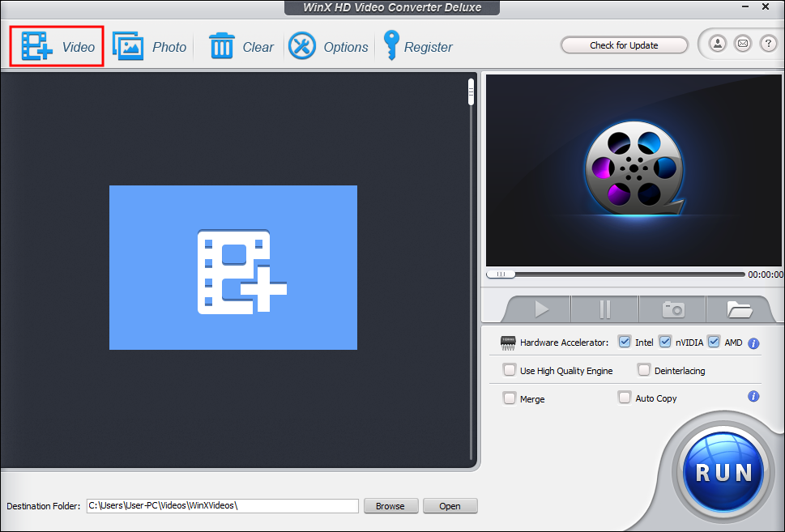Toggle the AMD hardware accelerator checkbox

pos(714,342)
